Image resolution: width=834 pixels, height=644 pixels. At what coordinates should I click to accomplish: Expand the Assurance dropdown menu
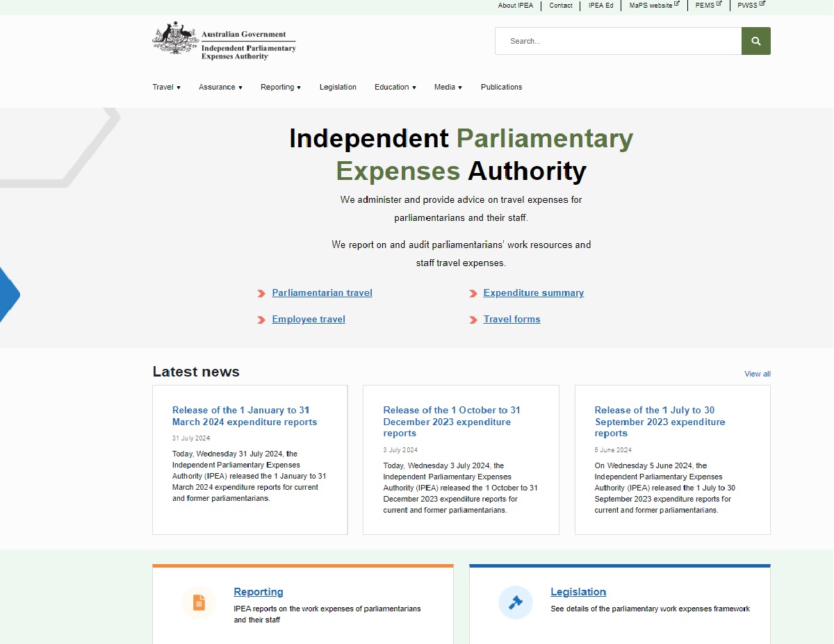point(220,88)
